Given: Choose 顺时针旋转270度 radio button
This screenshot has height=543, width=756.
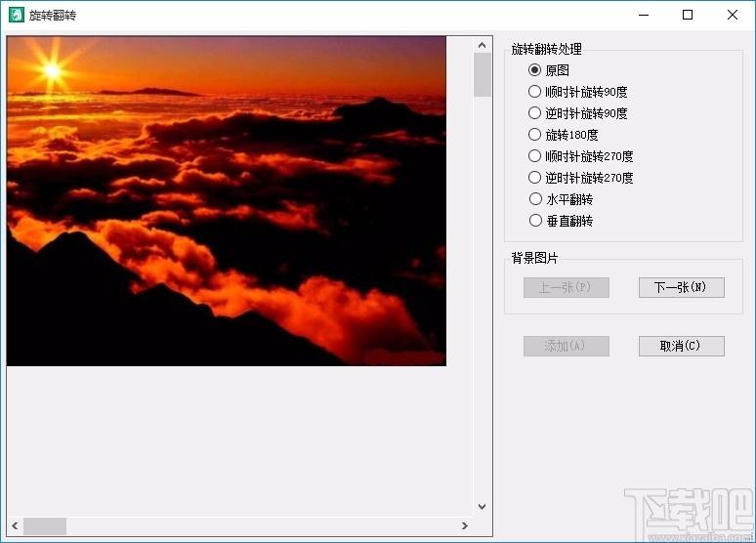Looking at the screenshot, I should [x=534, y=156].
